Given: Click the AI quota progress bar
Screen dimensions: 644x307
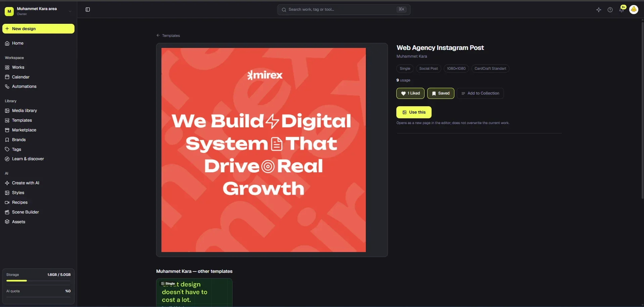Looking at the screenshot, I should 38,297.
